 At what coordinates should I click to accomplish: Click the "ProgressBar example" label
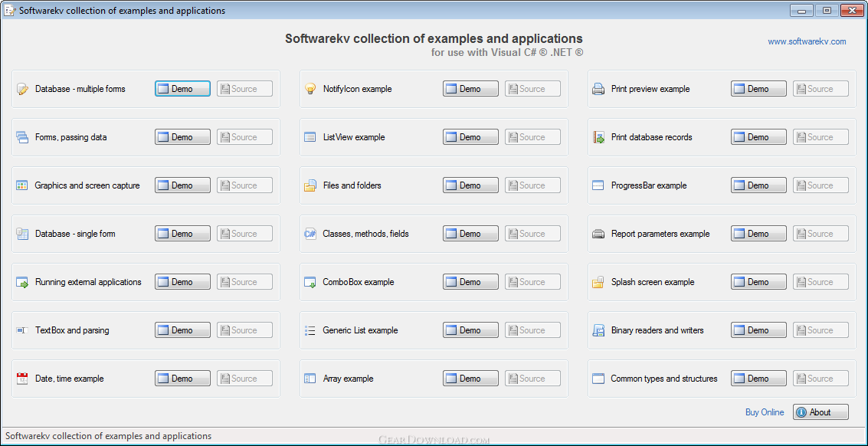tap(649, 185)
